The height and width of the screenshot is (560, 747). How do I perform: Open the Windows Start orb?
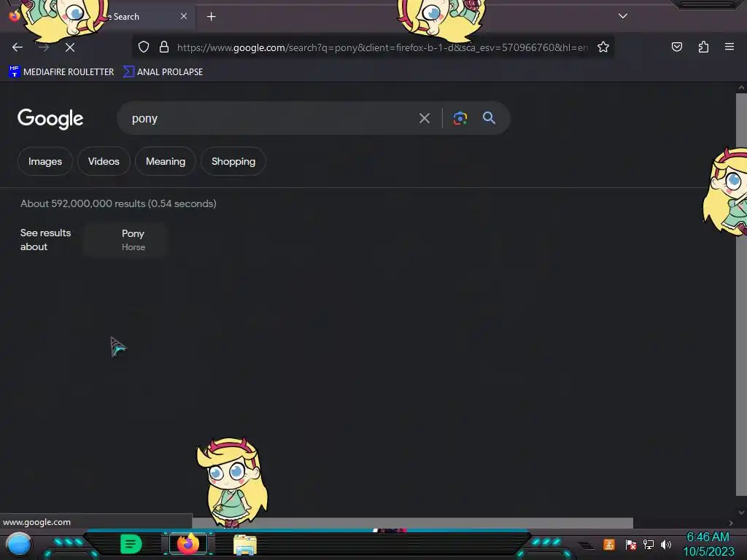click(x=18, y=544)
